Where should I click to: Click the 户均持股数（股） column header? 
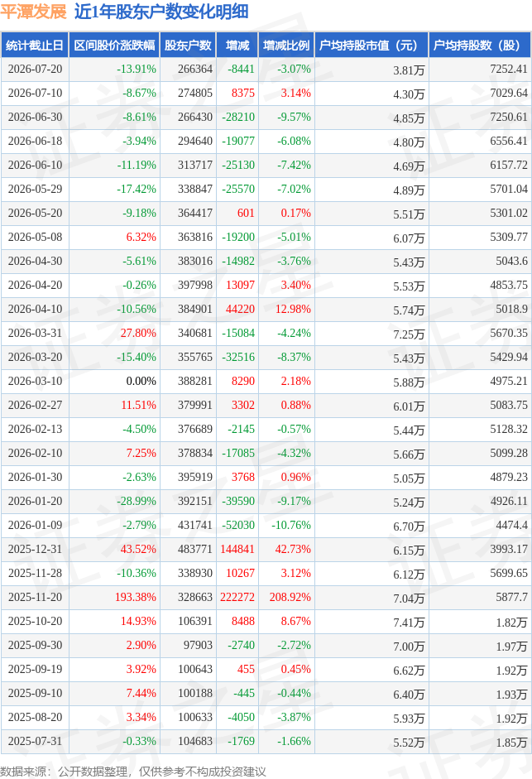[x=480, y=46]
